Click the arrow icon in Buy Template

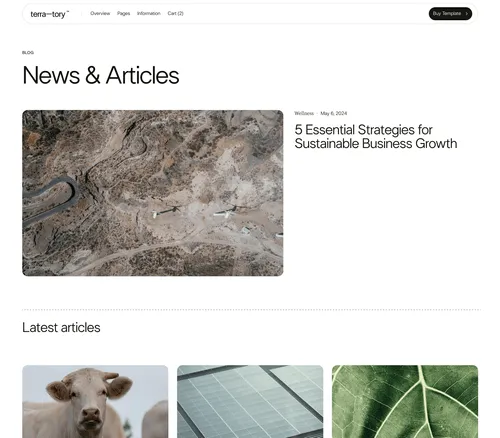click(x=467, y=14)
